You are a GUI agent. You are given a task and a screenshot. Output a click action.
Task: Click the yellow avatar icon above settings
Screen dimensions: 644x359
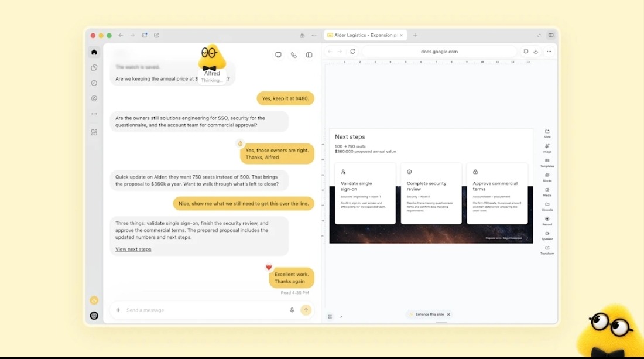coord(94,300)
